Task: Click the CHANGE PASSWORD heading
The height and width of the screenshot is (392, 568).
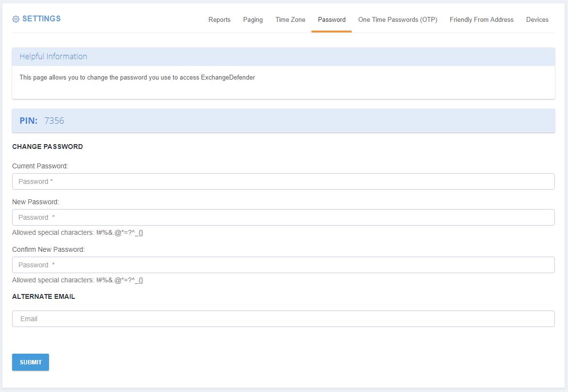Action: coord(48,147)
